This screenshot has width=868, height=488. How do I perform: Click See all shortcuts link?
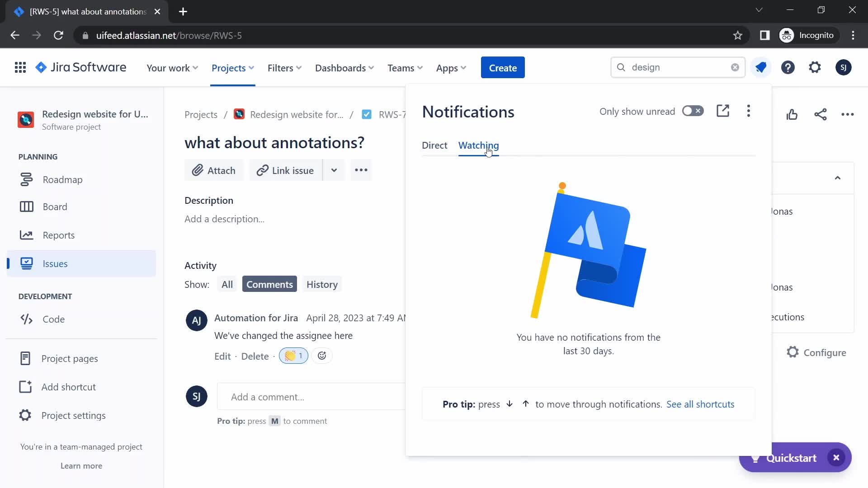[700, 404]
